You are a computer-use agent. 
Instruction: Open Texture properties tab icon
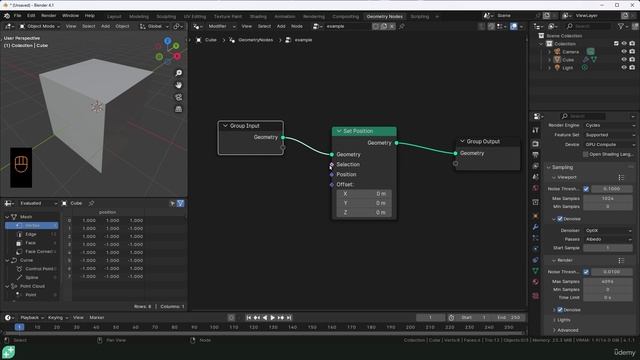(536, 296)
